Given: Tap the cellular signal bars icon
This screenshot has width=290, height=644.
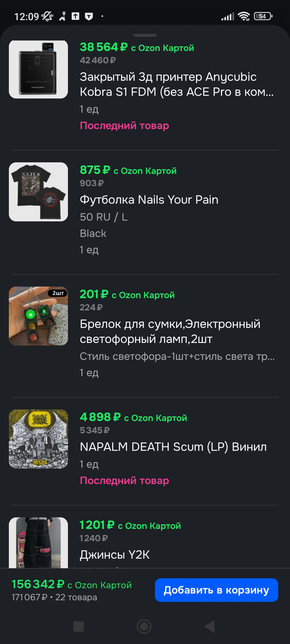Looking at the screenshot, I should pos(228,17).
